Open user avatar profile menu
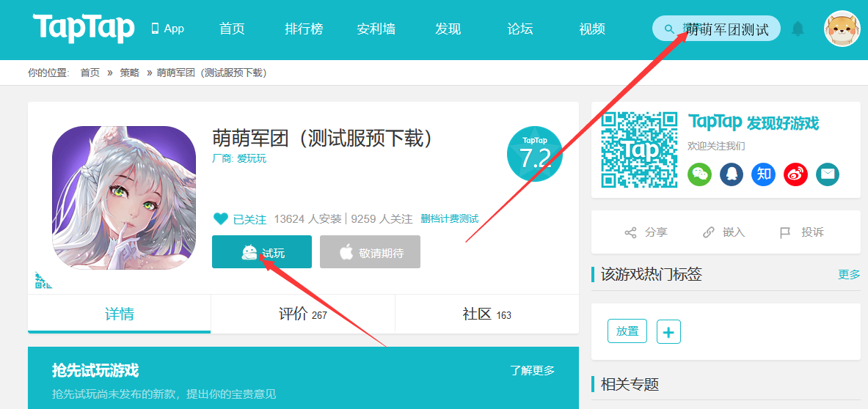The image size is (868, 409). tap(842, 29)
